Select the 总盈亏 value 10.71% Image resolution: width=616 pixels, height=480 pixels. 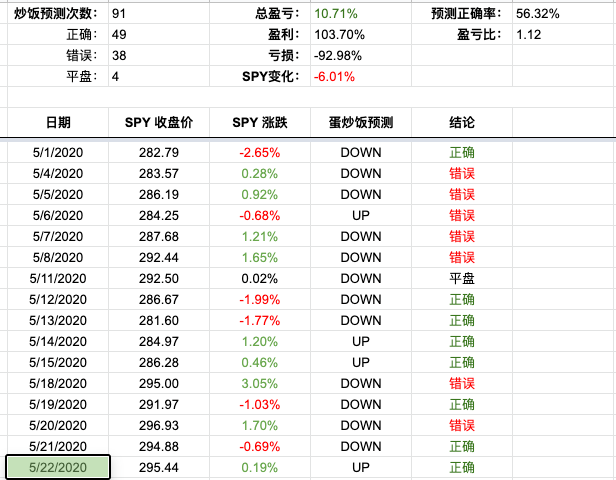click(361, 14)
